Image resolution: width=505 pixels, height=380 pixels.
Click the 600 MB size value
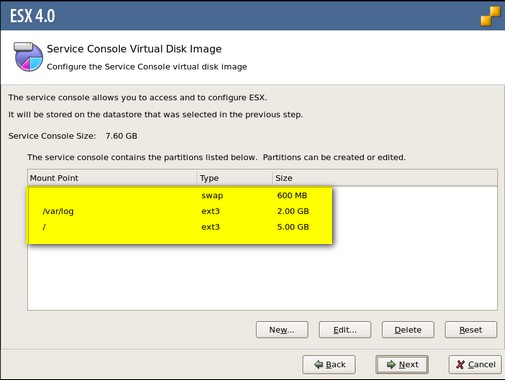pos(292,195)
